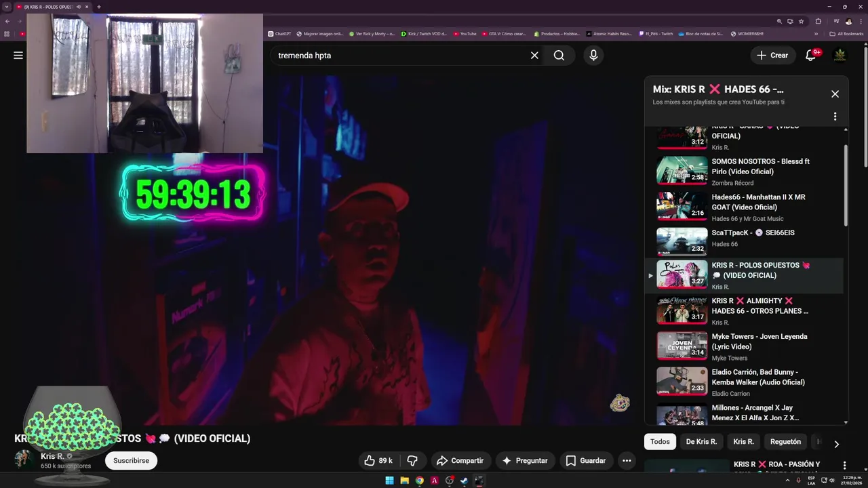Click the Mix playlist scrollbar

tap(846, 186)
